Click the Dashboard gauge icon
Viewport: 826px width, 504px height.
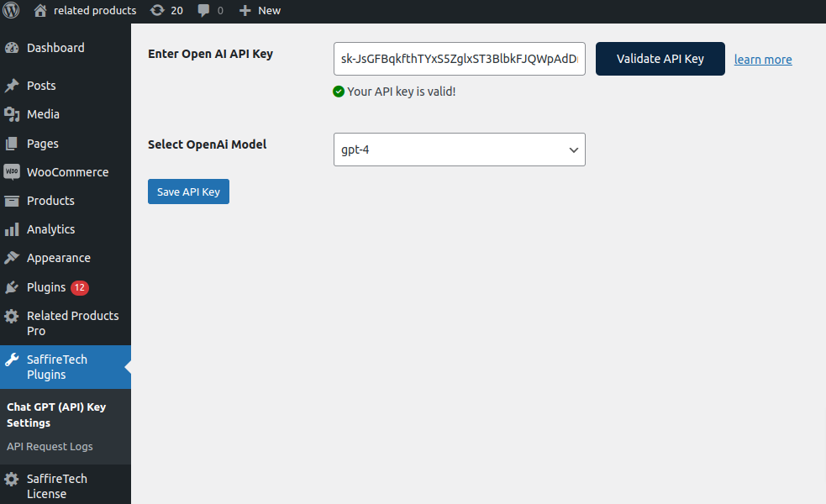click(12, 48)
